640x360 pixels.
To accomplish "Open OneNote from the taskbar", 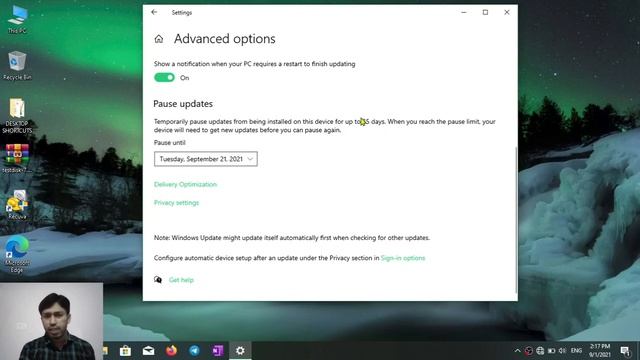I will [218, 351].
